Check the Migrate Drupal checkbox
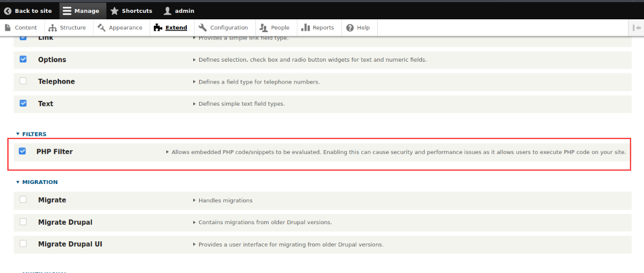 (x=23, y=222)
